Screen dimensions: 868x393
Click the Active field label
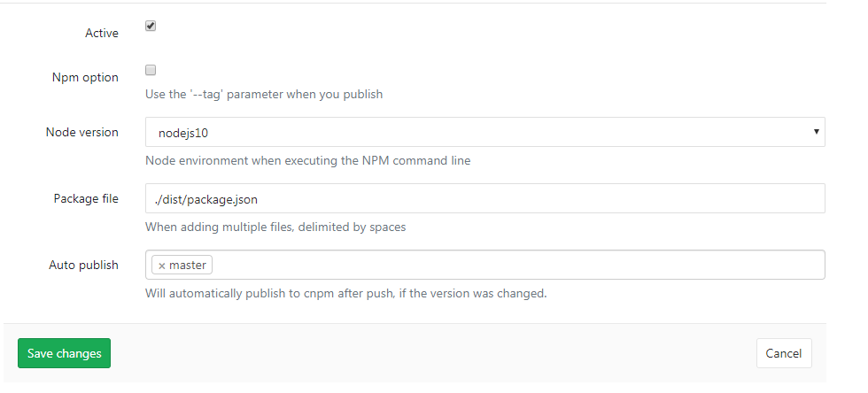[101, 33]
